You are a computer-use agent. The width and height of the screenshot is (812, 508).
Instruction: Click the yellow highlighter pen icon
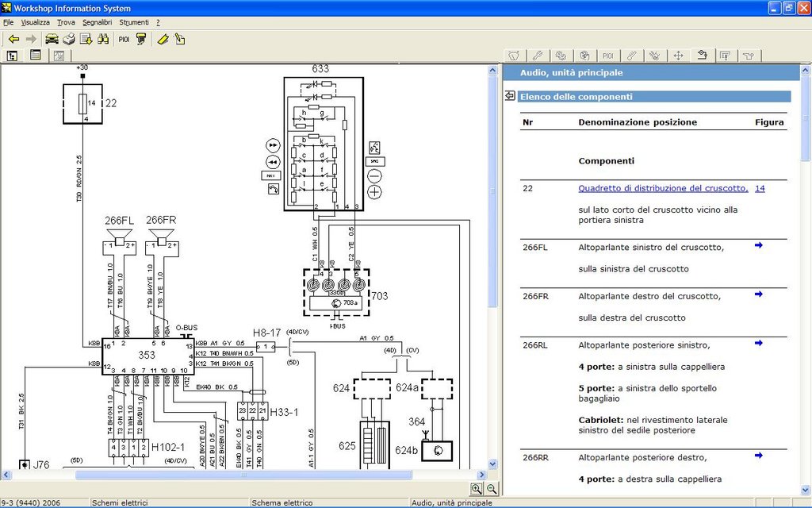click(x=163, y=39)
